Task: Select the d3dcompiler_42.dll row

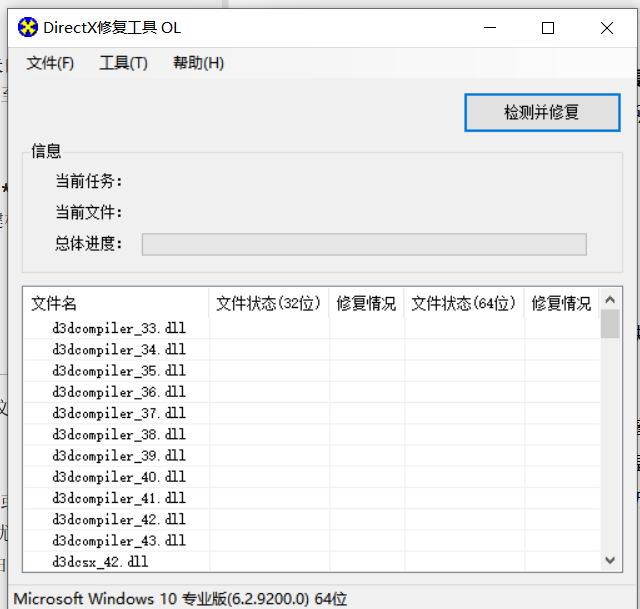Action: click(311, 519)
